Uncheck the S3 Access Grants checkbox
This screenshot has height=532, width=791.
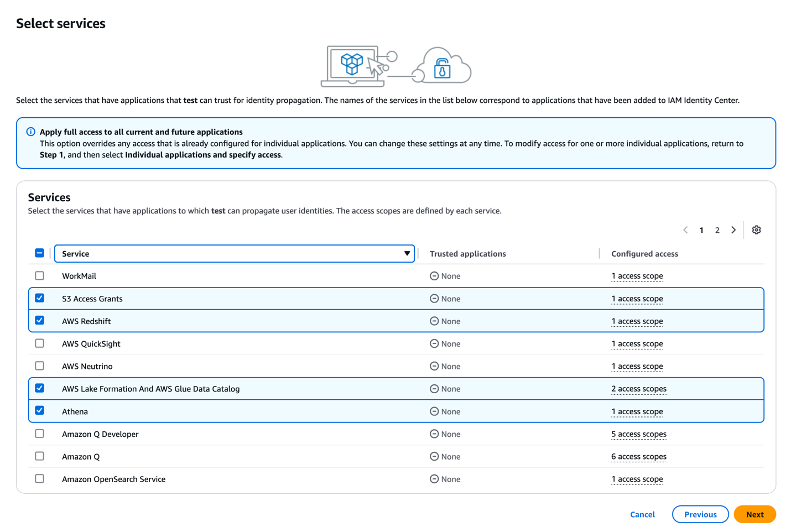click(x=39, y=298)
